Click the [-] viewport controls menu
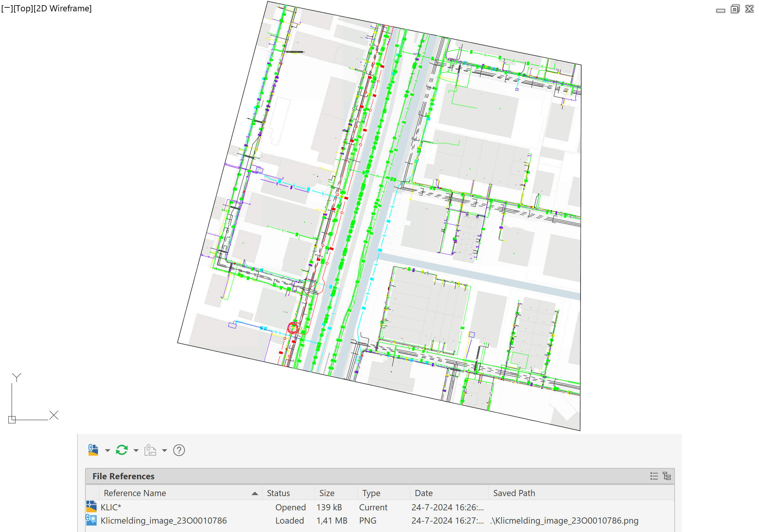 coord(6,8)
